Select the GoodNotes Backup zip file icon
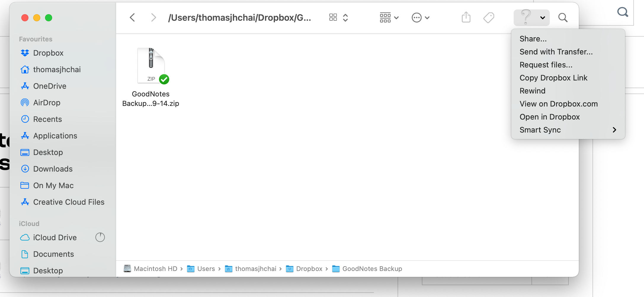Image resolution: width=644 pixels, height=297 pixels. coord(151,66)
